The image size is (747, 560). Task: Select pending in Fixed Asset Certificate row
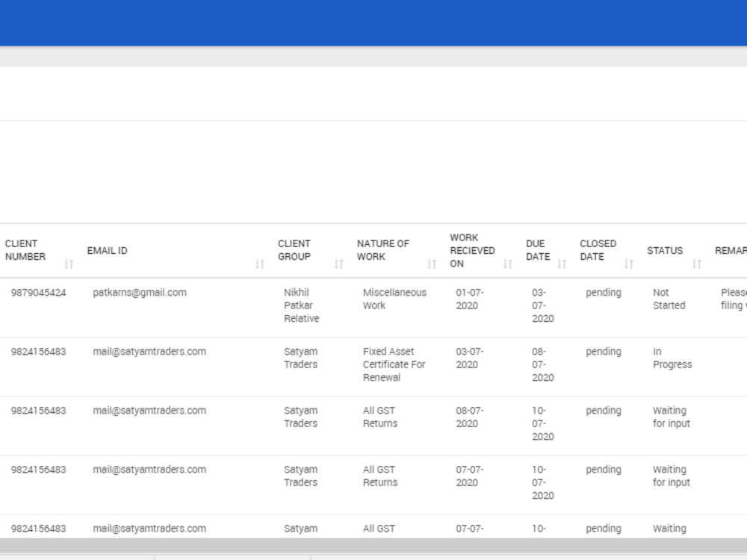click(604, 352)
